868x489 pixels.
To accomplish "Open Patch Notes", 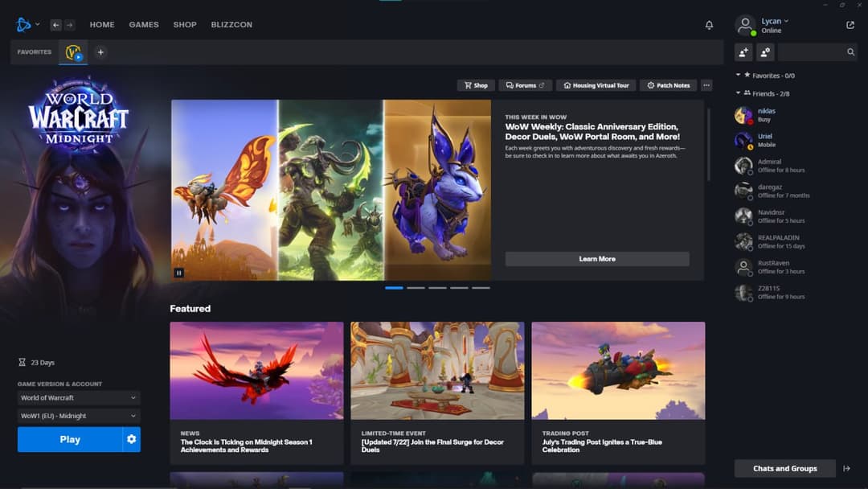I will point(668,85).
